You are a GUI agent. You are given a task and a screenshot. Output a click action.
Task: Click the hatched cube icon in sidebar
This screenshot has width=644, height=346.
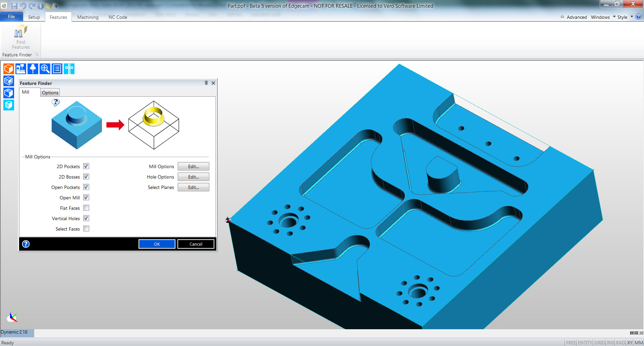[8, 105]
